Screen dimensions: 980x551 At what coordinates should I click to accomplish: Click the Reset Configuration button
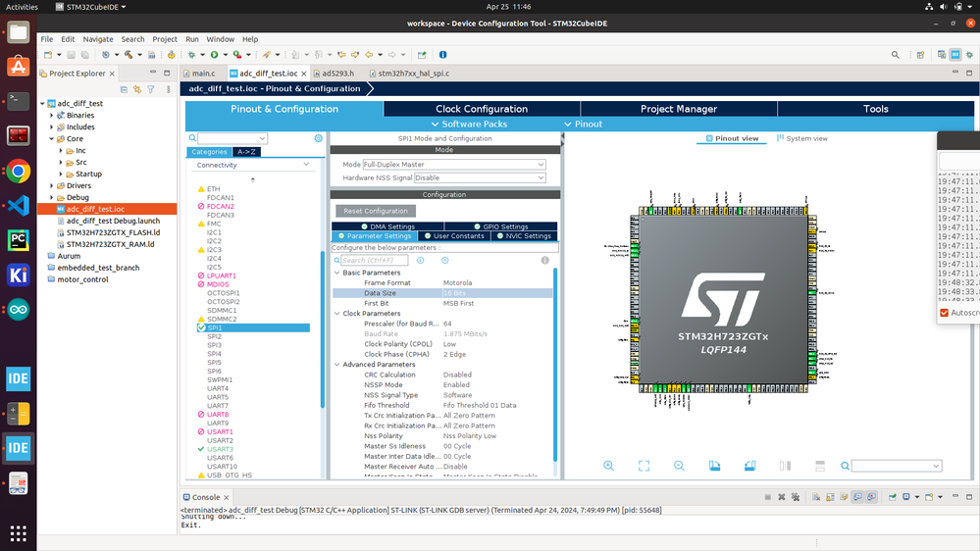point(375,211)
